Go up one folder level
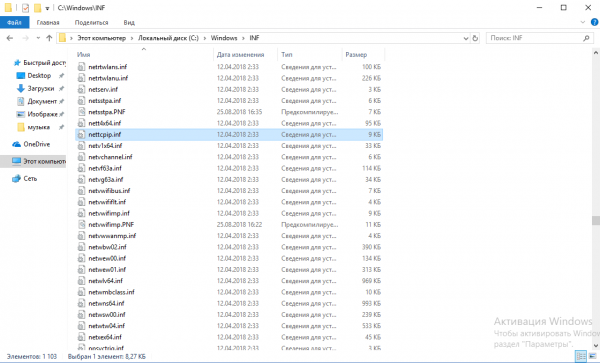 coord(49,38)
